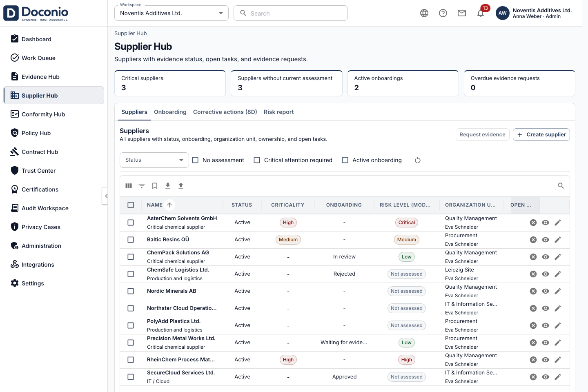
Task: Edit AsterChem Solvents GmbH with pencil icon
Action: (558, 223)
